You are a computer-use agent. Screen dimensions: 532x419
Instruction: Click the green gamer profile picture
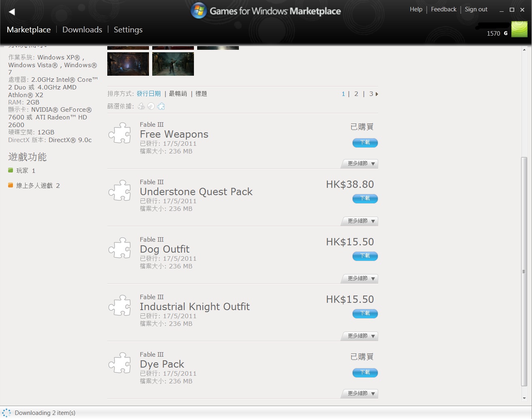(x=519, y=30)
